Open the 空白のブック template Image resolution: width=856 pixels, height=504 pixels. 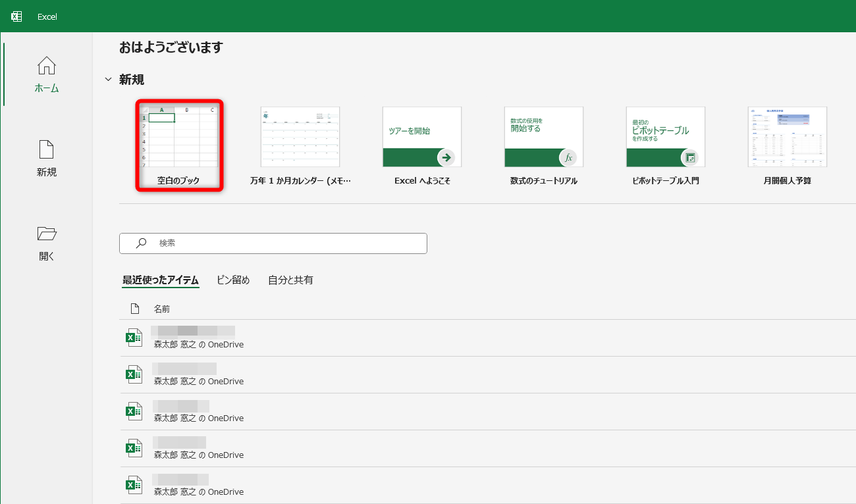pyautogui.click(x=180, y=145)
